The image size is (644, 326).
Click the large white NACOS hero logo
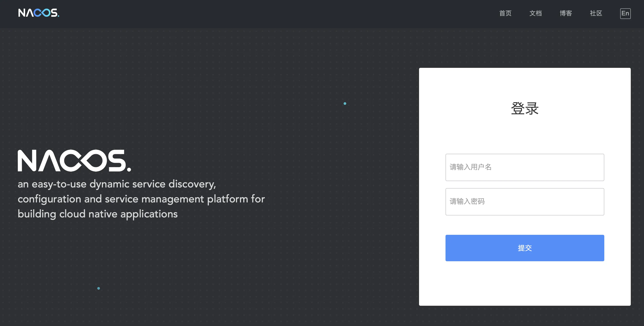tap(74, 161)
